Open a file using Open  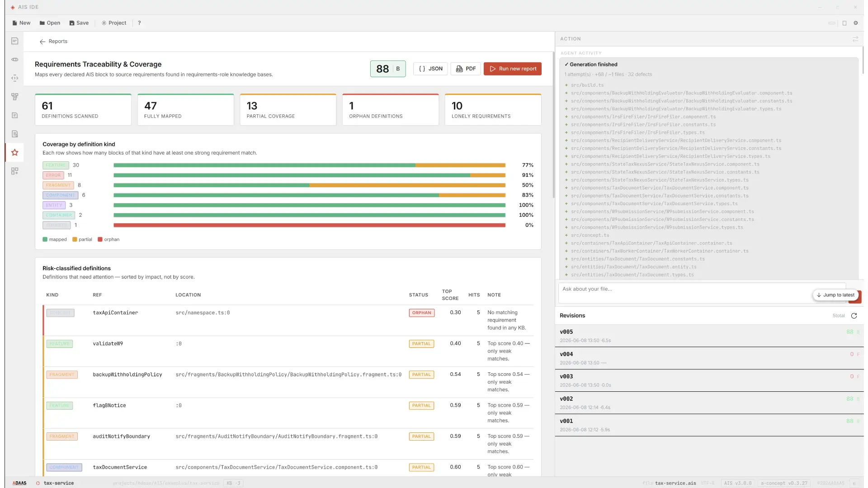click(x=50, y=23)
